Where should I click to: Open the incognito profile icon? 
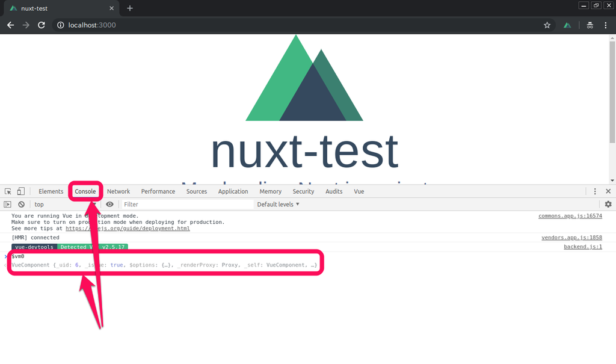(x=590, y=25)
